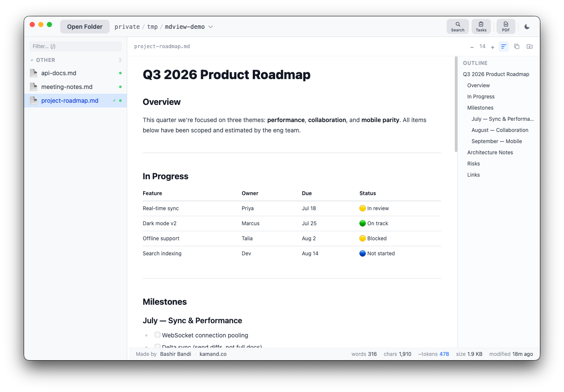Jump to Risks in the outline

[474, 164]
